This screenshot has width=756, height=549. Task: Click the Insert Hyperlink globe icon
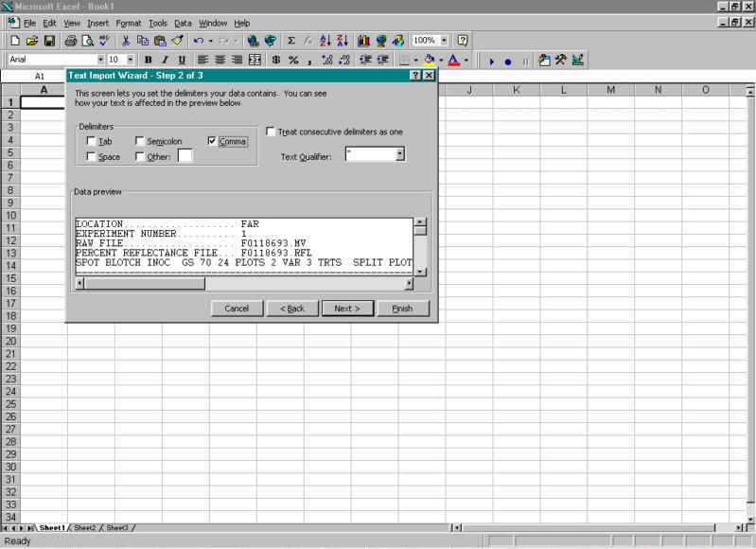click(254, 41)
